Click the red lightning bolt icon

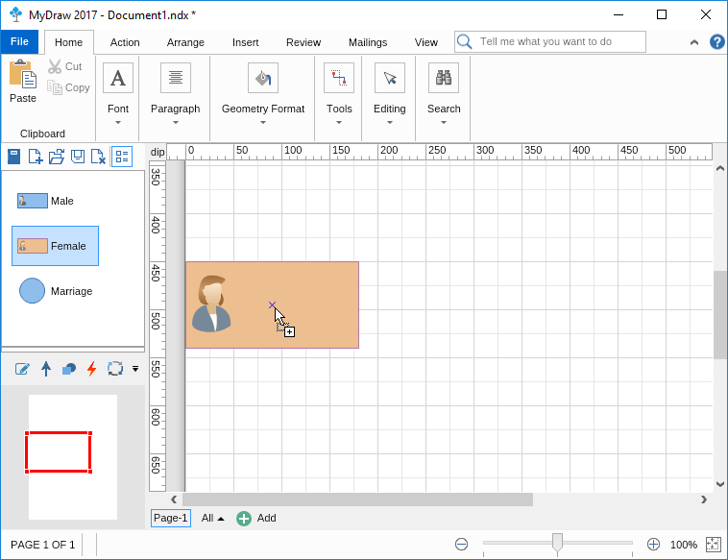(92, 369)
